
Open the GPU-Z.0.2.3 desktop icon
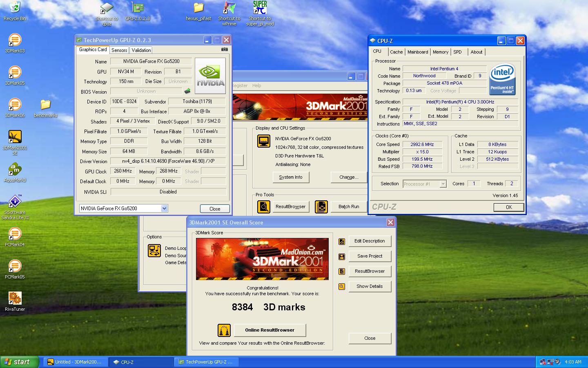137,11
